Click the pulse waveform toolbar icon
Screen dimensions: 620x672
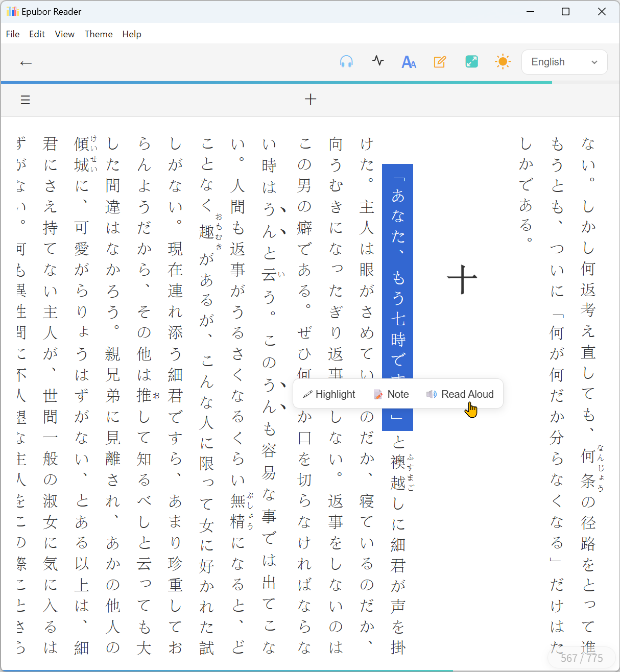(x=378, y=61)
